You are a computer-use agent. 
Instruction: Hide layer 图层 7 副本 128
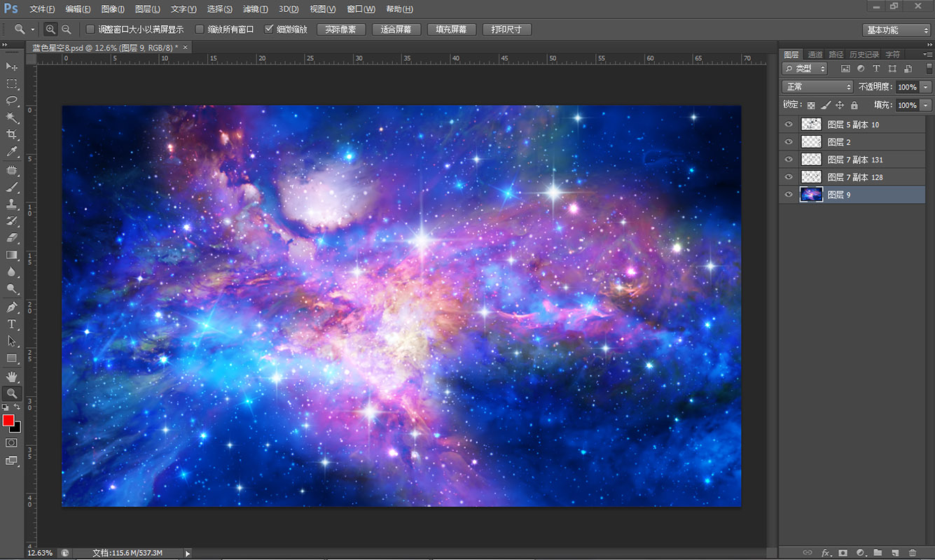tap(789, 177)
